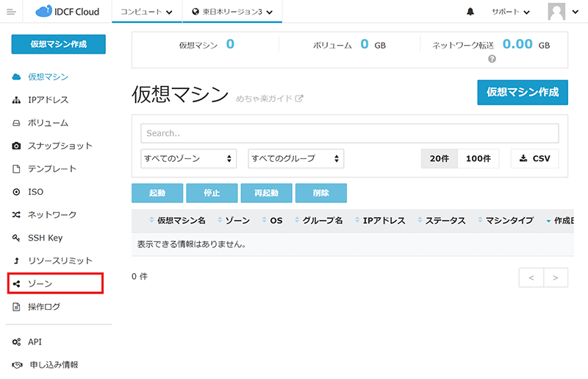Image resolution: width=588 pixels, height=379 pixels.
Task: Download list with CSV button
Action: 534,158
